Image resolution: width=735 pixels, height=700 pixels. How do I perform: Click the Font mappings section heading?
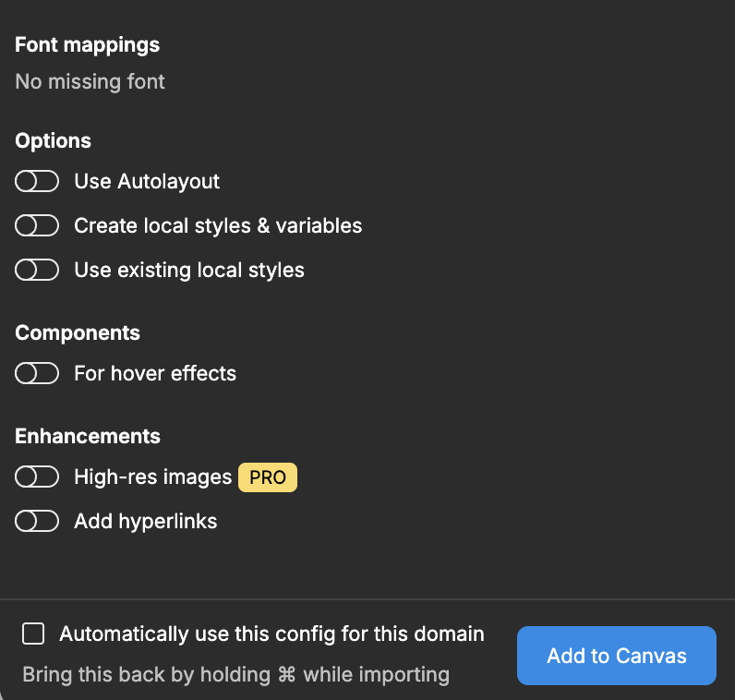pos(87,44)
